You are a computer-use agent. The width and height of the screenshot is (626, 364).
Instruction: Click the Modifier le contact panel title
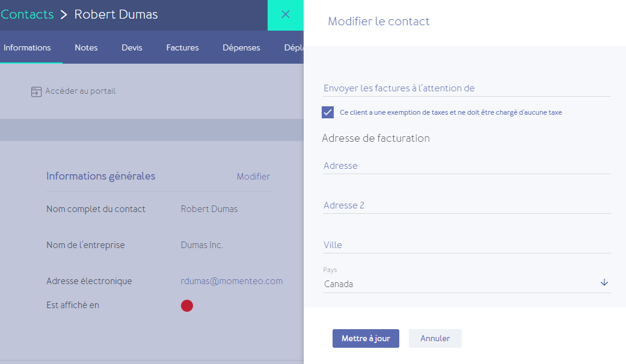click(378, 22)
